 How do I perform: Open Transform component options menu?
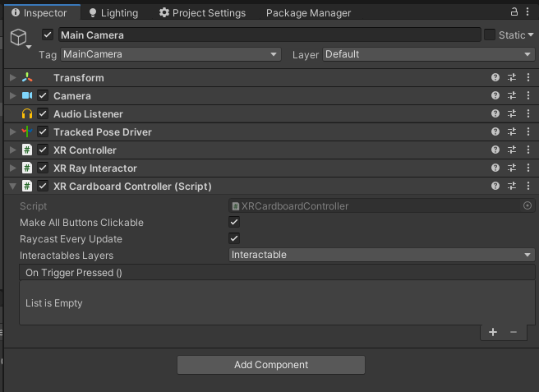pos(528,77)
